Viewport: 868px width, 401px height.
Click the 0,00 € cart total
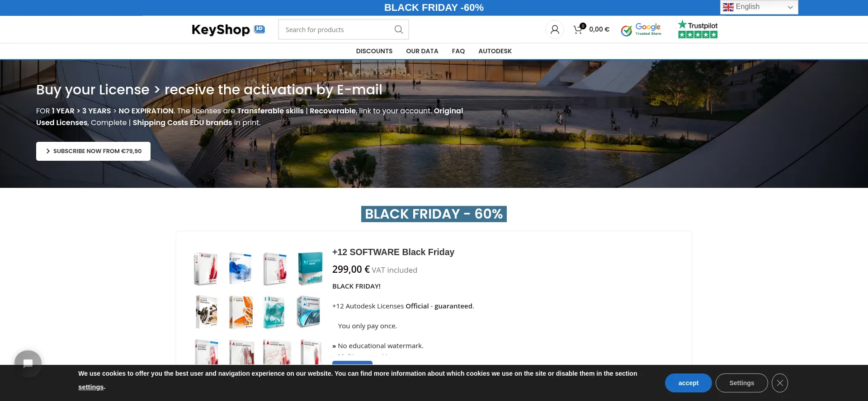599,29
